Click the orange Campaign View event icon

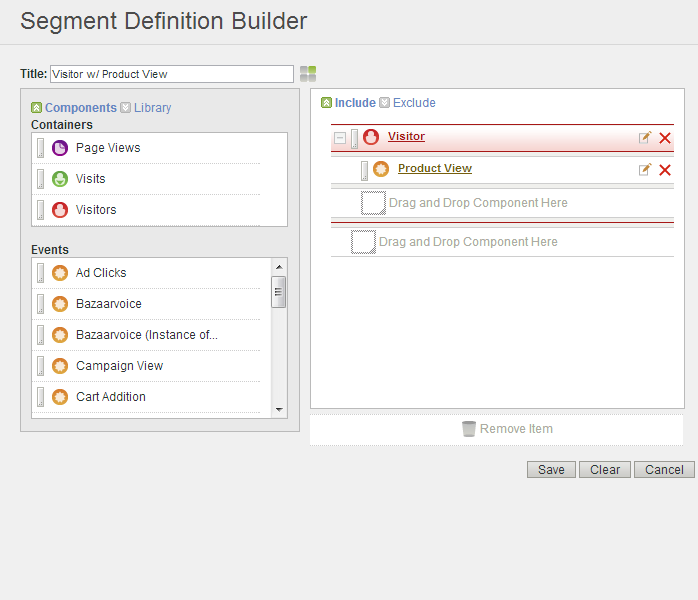point(60,366)
